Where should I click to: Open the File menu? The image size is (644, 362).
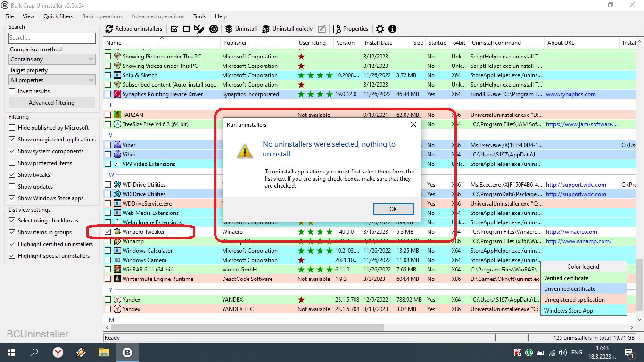(x=9, y=16)
